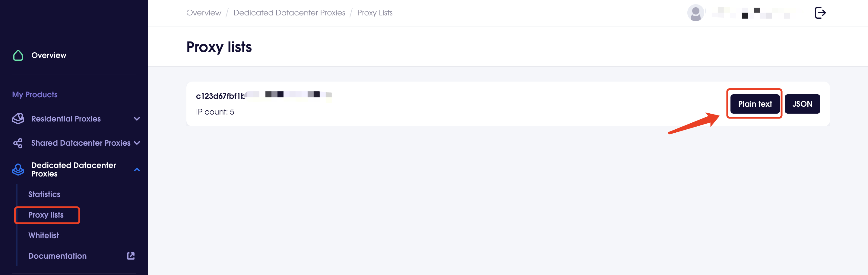Open the Documentation sidebar link

pyautogui.click(x=57, y=256)
